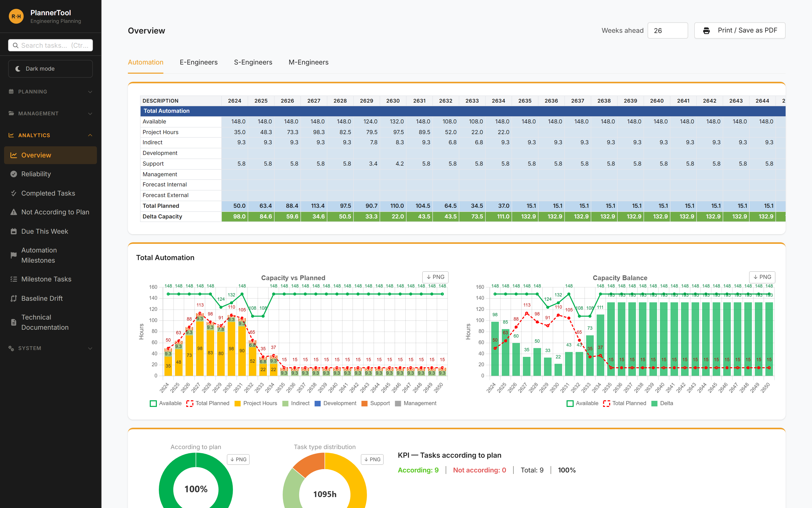Click the Dark mode moon icon
The height and width of the screenshot is (508, 812).
tap(18, 69)
